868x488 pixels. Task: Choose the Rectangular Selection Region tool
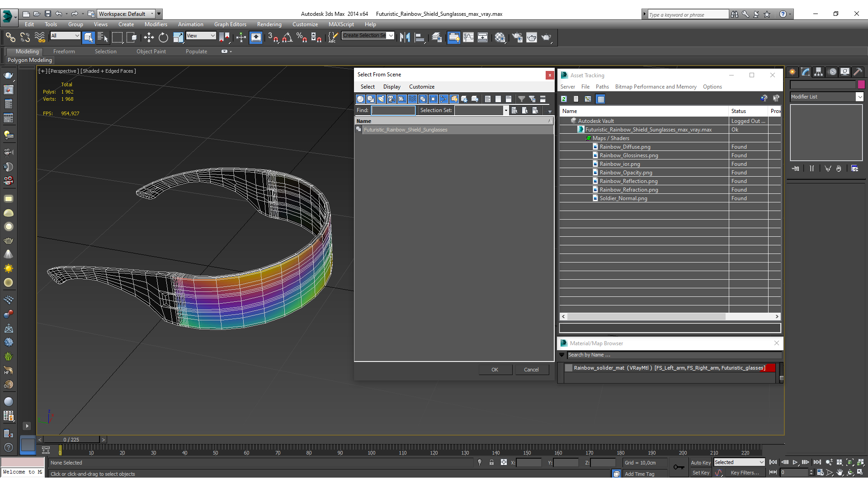[x=117, y=38]
